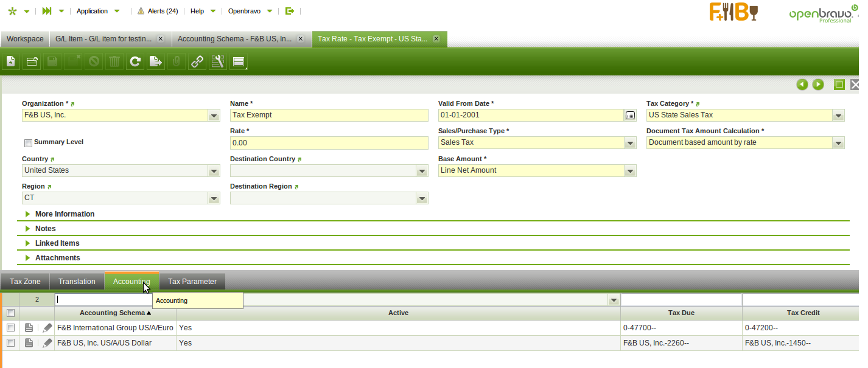Open the linked items chain icon
The width and height of the screenshot is (868, 368).
[197, 61]
